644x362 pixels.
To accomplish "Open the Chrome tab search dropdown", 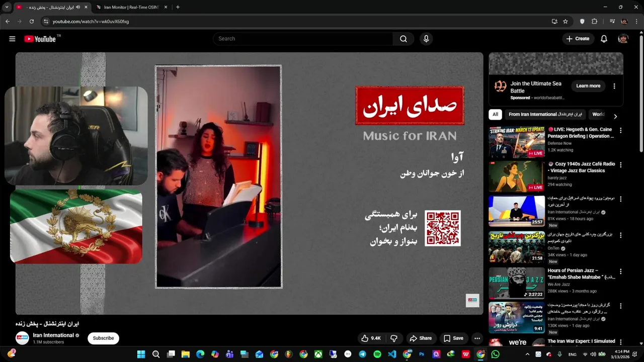I will [x=7, y=7].
